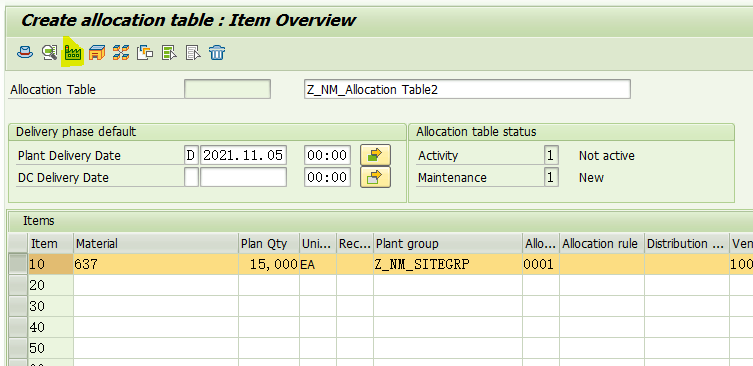753x366 pixels.
Task: Click the DC Delivery Date copy-to-items button
Action: (x=375, y=177)
